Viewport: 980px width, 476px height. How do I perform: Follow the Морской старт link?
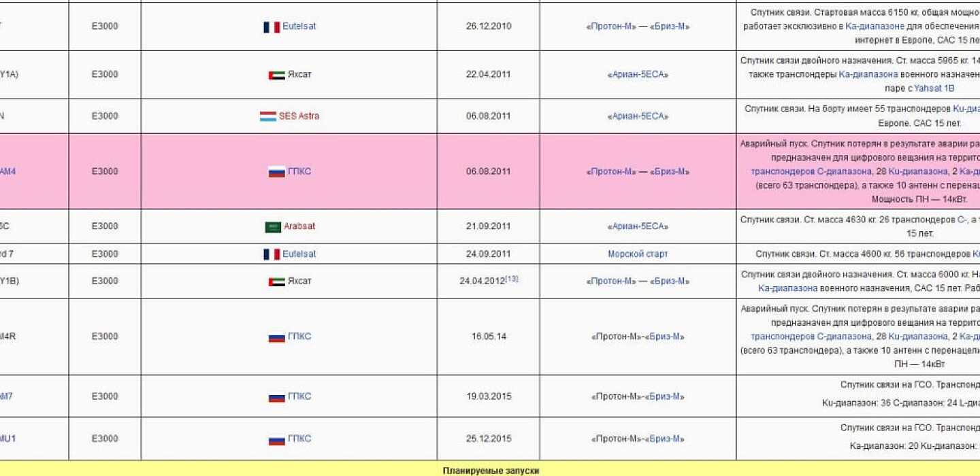point(638,254)
